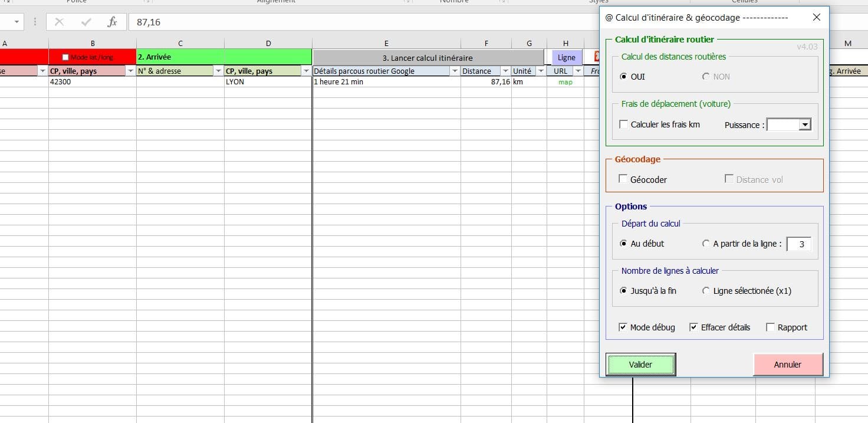Screen dimensions: 868x423
Task: Click the confirm entry checkmark icon
Action: (86, 22)
